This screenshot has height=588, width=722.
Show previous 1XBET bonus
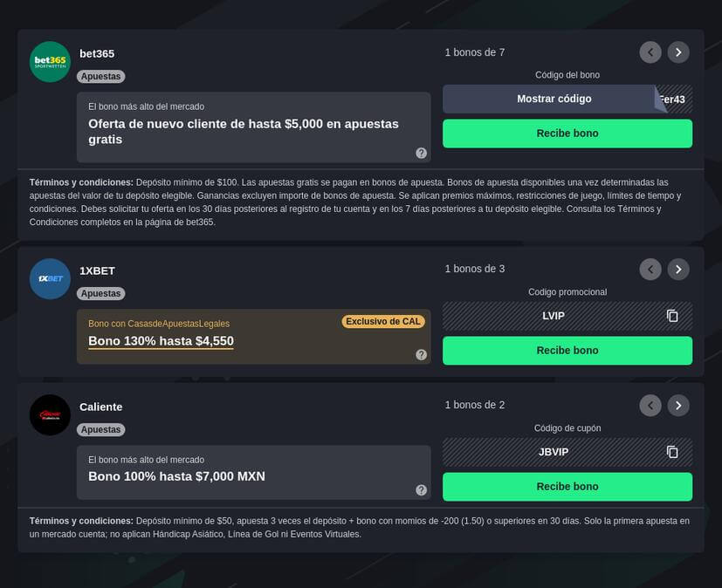650,270
